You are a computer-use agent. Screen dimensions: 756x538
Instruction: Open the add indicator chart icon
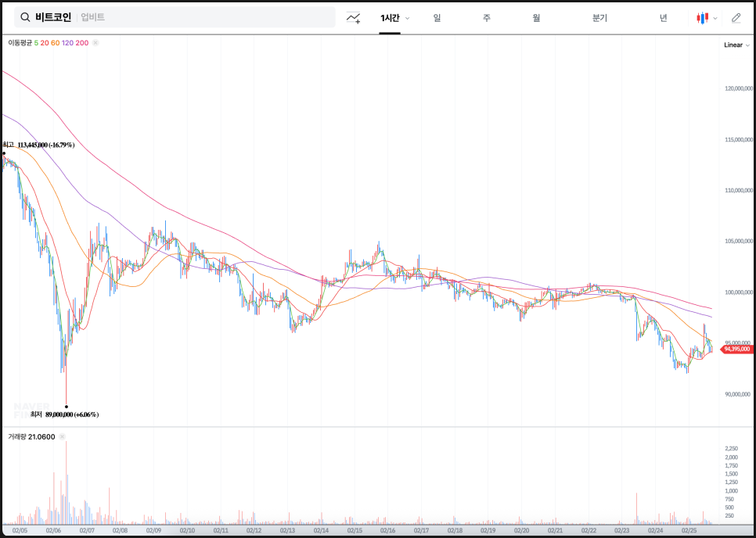pos(354,18)
